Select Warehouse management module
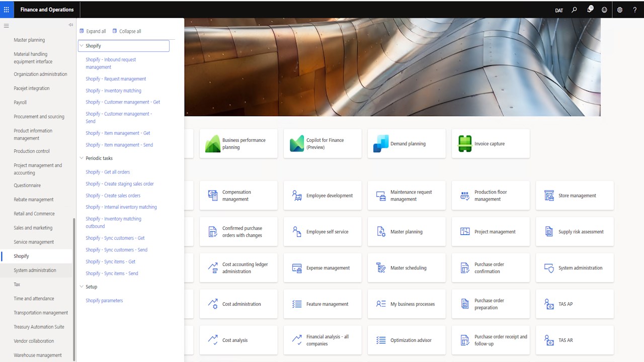This screenshot has width=644, height=362. (x=38, y=355)
